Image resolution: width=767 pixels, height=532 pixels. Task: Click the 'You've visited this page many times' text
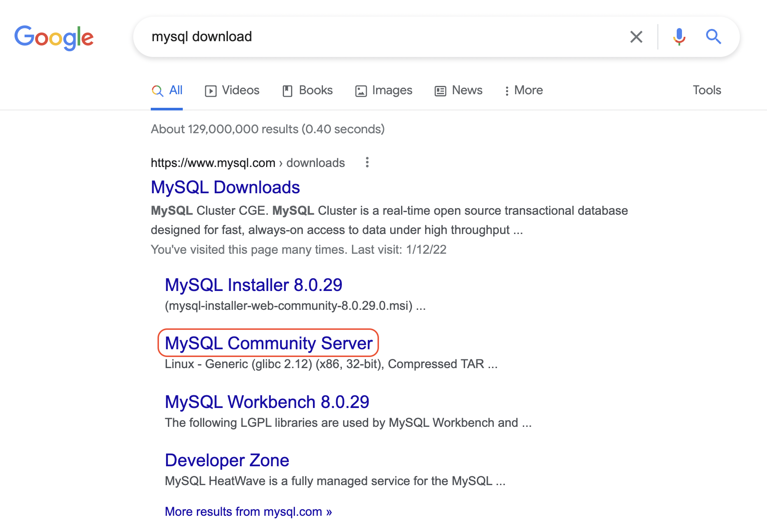click(x=298, y=250)
